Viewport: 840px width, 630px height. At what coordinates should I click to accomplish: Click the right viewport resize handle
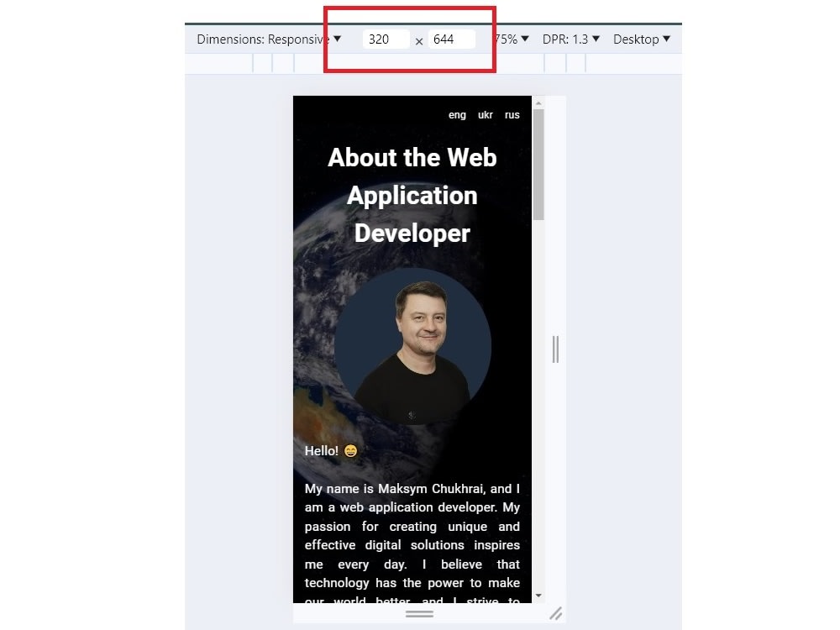tap(555, 350)
